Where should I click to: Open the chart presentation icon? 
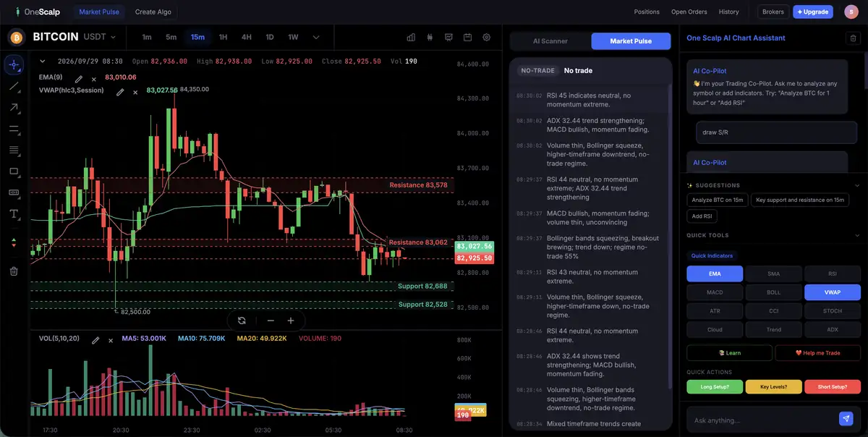click(448, 38)
